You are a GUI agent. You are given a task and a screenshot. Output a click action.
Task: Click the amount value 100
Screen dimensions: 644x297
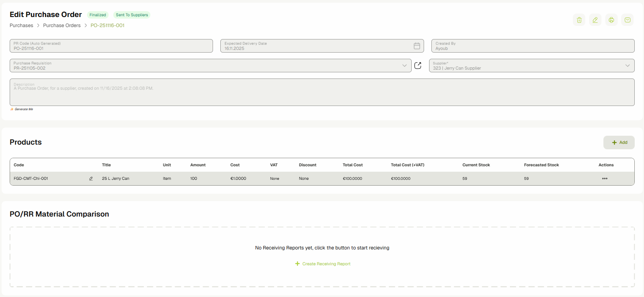(x=194, y=179)
